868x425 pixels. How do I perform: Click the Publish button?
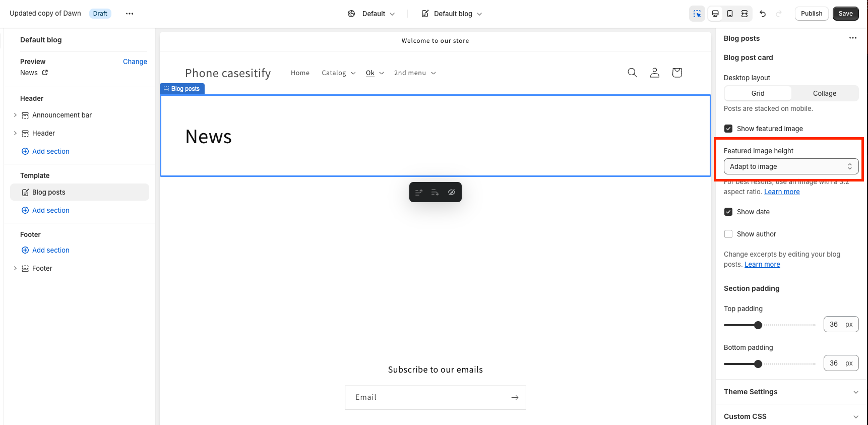click(x=811, y=14)
